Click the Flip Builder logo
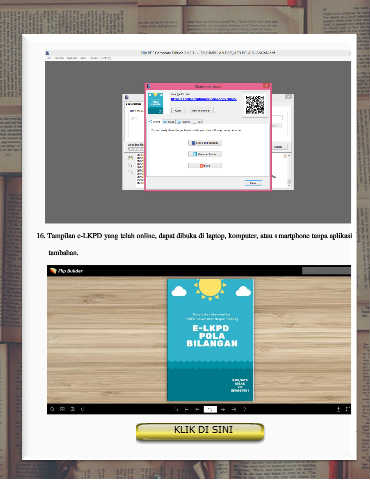This screenshot has width=370, height=480. (66, 271)
